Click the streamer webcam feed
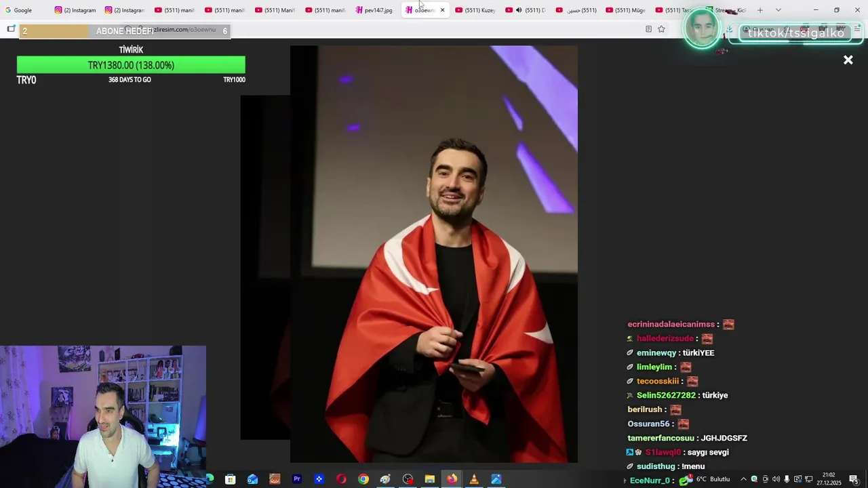 click(x=103, y=416)
